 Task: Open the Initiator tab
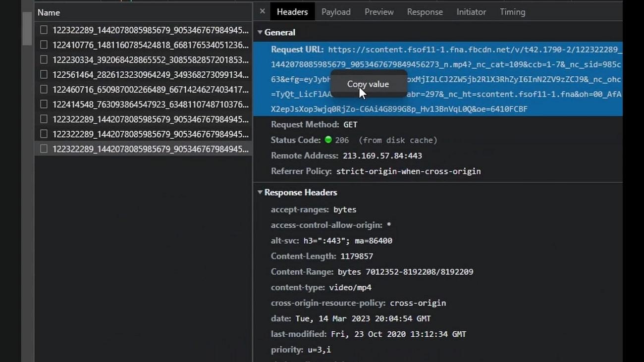pyautogui.click(x=471, y=12)
